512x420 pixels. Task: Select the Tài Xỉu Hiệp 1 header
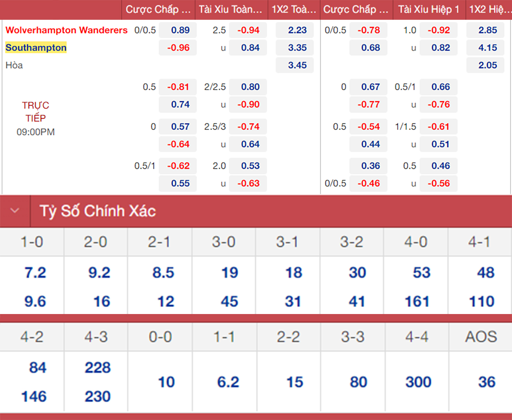click(x=429, y=9)
